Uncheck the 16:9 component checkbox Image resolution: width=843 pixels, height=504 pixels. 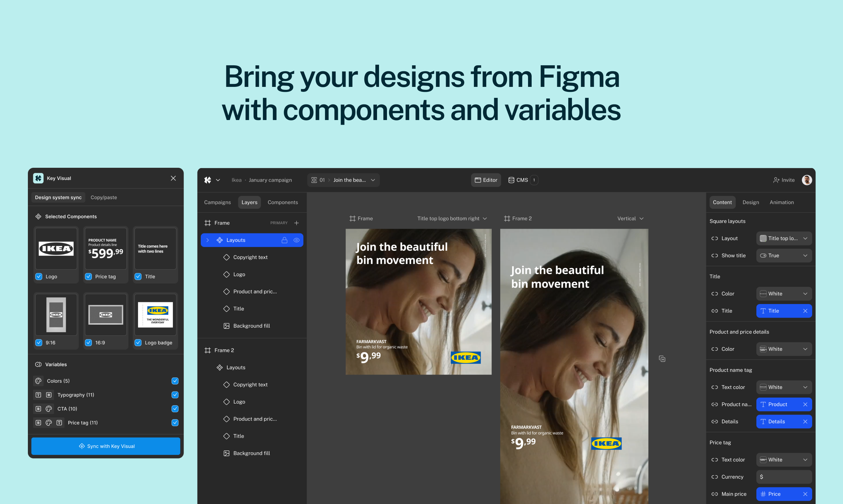point(88,342)
